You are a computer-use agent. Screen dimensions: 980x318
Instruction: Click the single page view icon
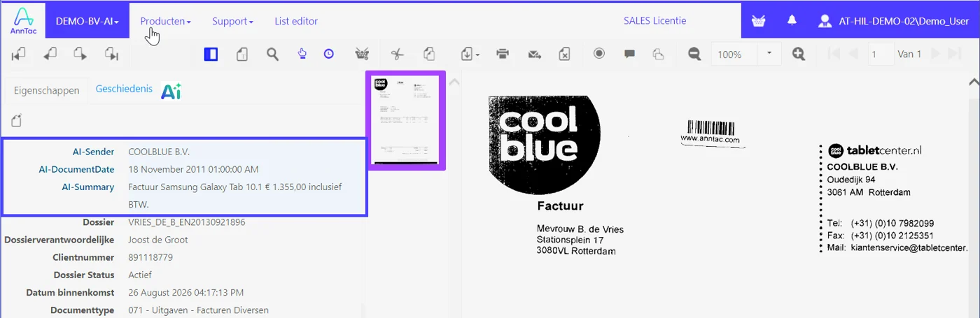[242, 54]
